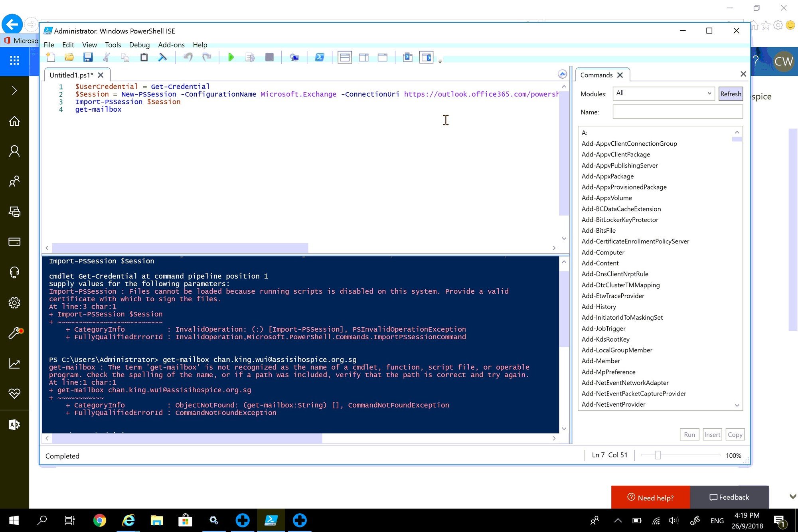The width and height of the screenshot is (798, 532).
Task: Click inside the Name search field
Action: (677, 112)
